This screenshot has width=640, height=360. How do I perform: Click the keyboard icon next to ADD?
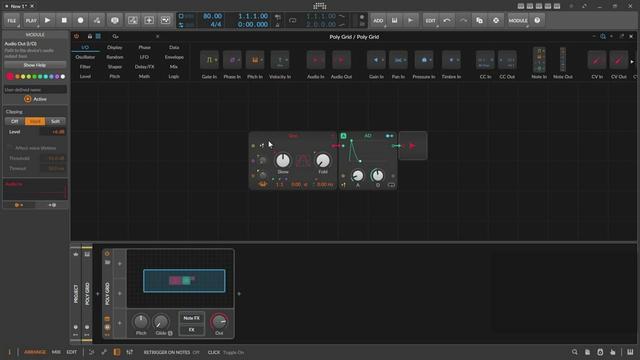pyautogui.click(x=394, y=20)
